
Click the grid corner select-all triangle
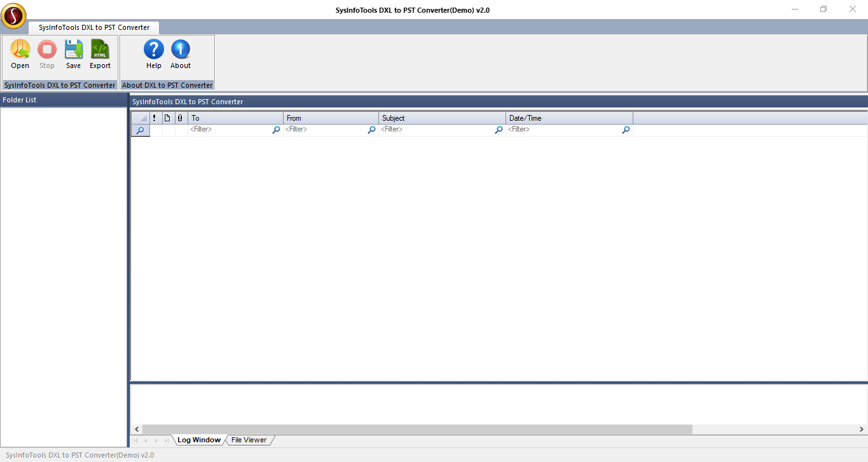(141, 118)
